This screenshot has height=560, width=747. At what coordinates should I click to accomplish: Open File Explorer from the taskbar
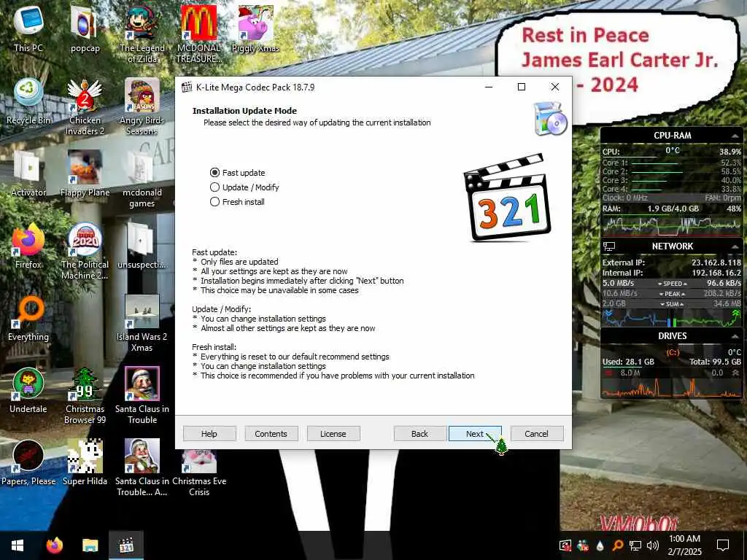point(90,545)
